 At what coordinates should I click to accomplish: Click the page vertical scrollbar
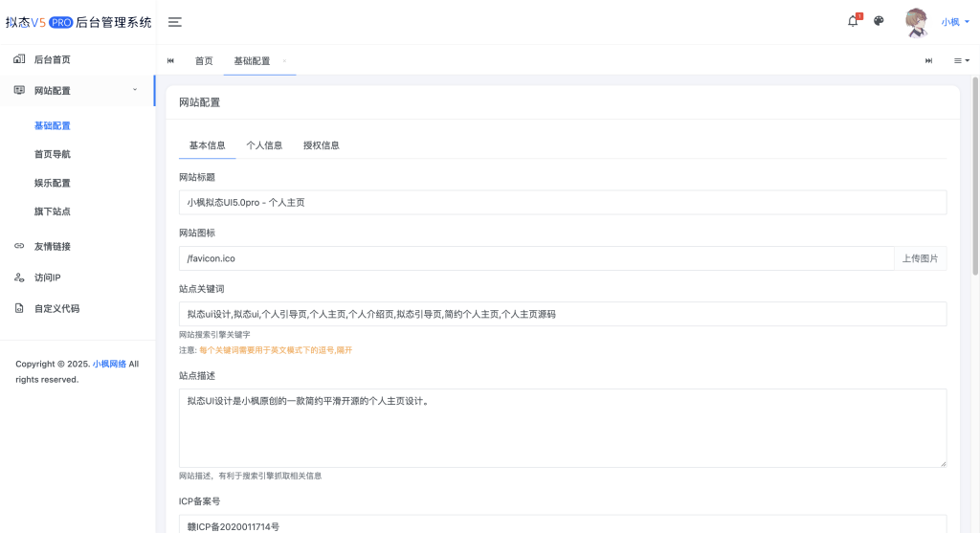975,176
